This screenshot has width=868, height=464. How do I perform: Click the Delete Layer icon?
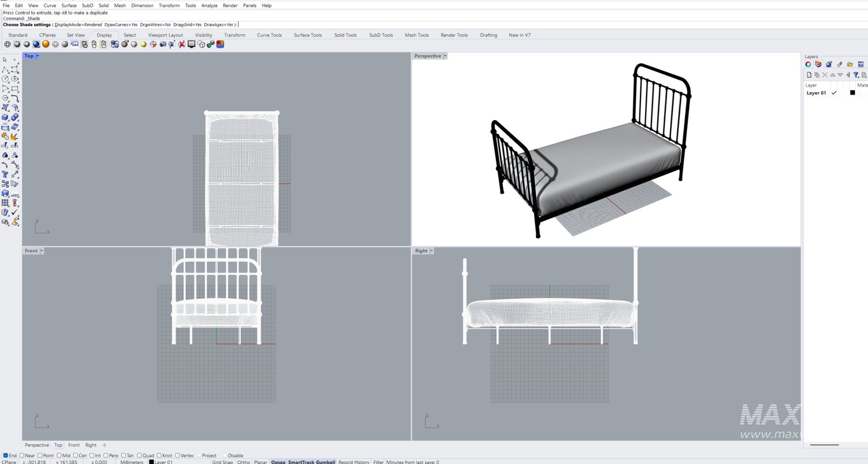[825, 75]
